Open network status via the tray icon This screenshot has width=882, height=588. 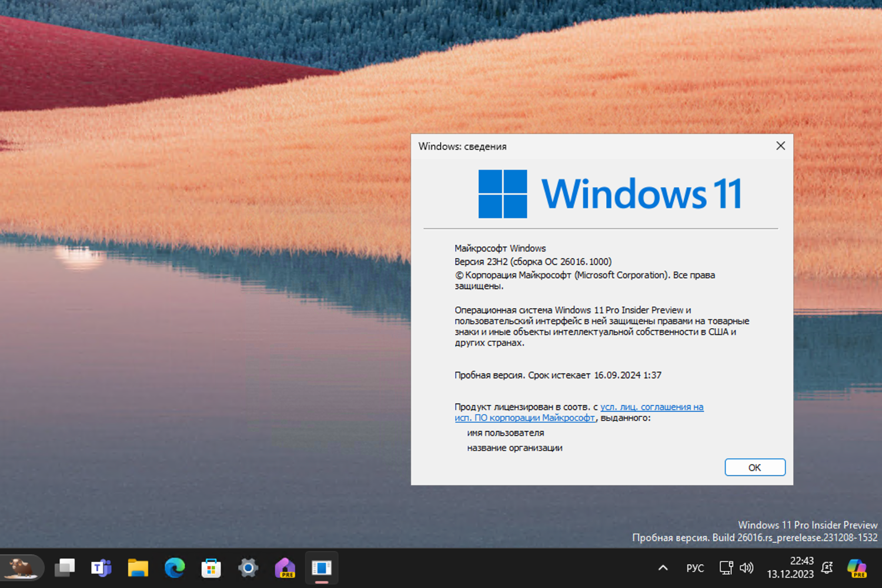[x=726, y=567]
